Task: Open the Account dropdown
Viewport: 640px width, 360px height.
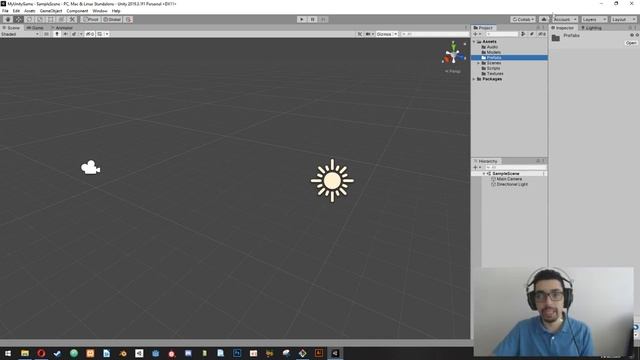Action: [x=565, y=19]
